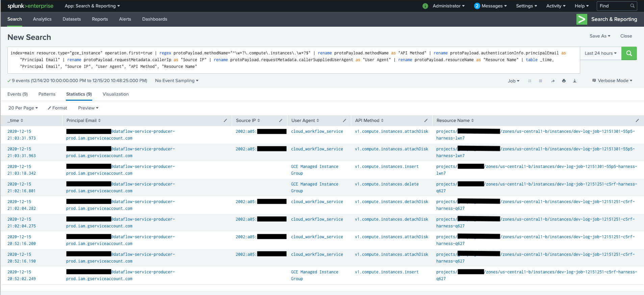Click GCE Managed Instance Group in 21:02:16.801 row
The height and width of the screenshot is (295, 644).
(x=315, y=188)
